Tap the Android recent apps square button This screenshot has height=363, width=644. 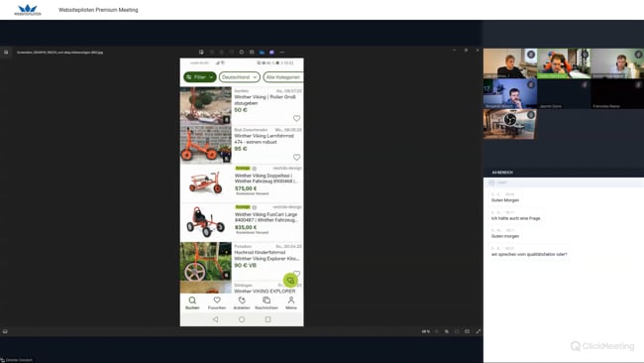click(x=268, y=319)
